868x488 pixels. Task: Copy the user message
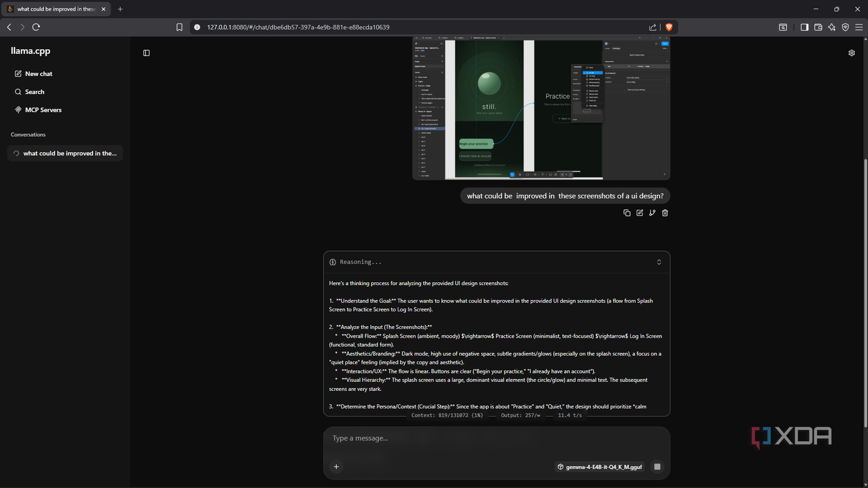(627, 213)
